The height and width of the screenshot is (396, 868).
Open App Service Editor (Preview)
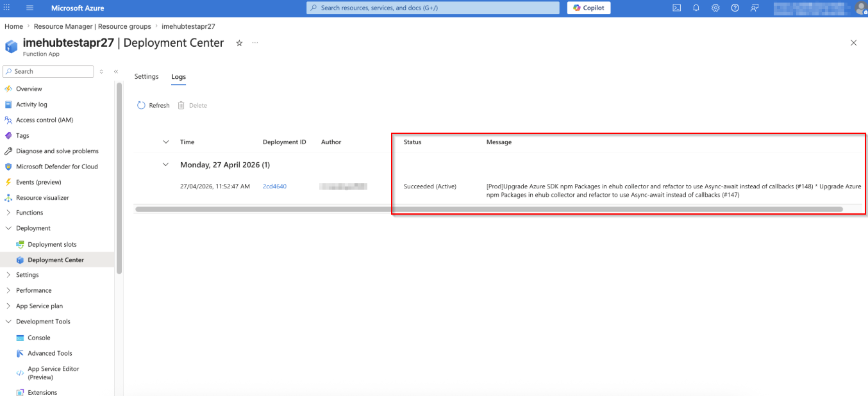coord(53,373)
